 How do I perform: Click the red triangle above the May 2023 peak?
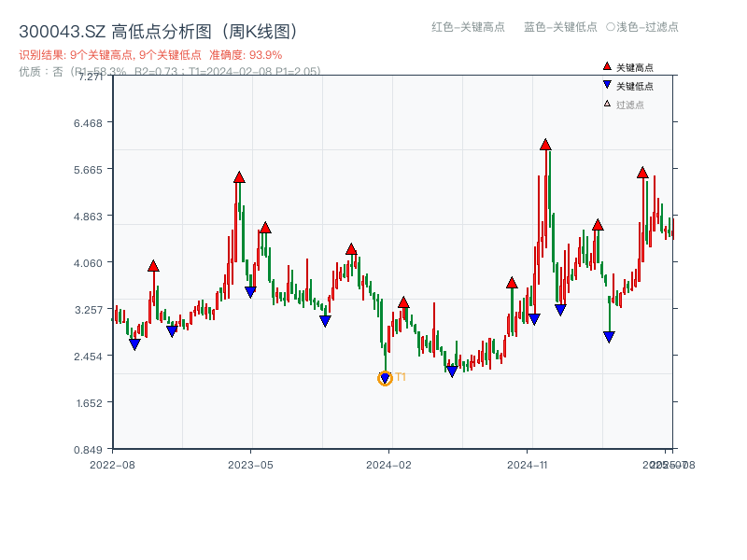[238, 175]
